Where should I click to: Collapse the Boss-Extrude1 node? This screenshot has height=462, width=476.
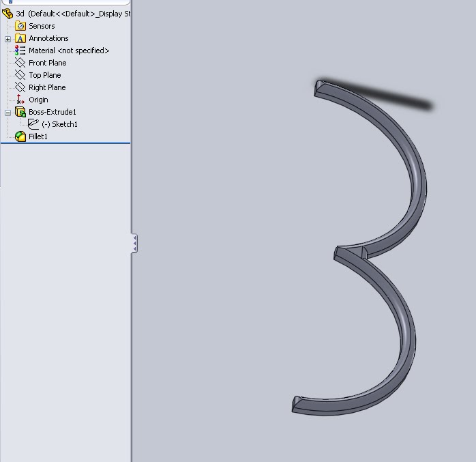8,113
